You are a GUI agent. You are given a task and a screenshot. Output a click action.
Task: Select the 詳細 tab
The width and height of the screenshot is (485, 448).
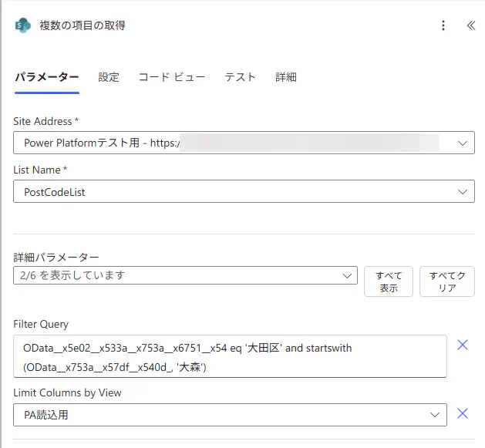pos(286,77)
